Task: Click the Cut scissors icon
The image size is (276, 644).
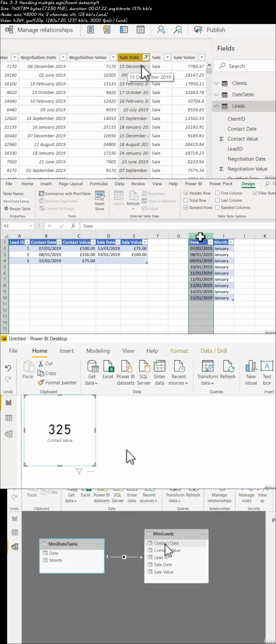Action: [x=41, y=363]
